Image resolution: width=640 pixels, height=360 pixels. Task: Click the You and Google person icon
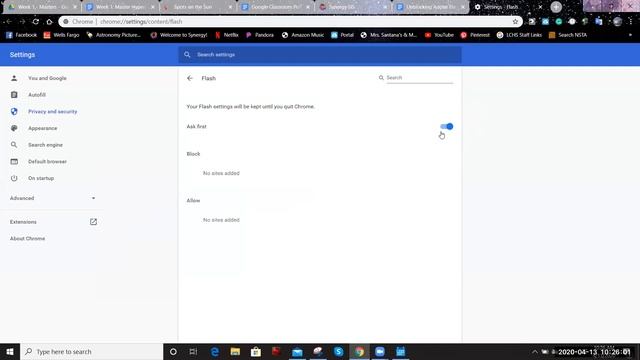14,78
